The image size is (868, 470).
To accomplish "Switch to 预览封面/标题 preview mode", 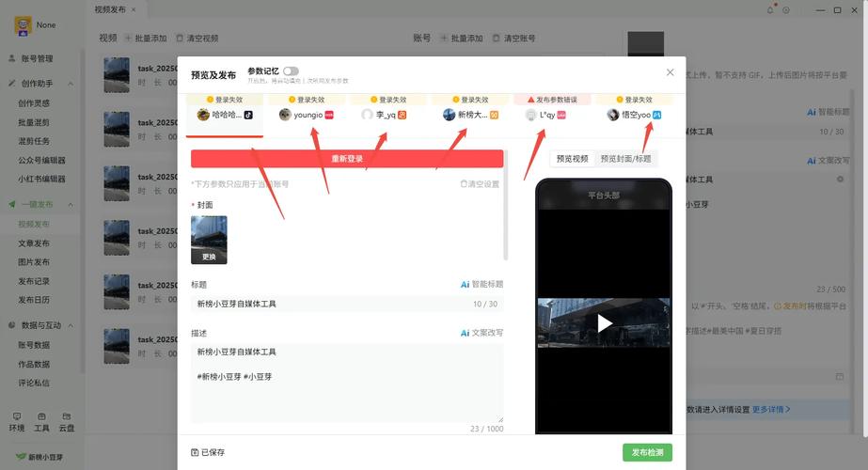I will pos(625,159).
